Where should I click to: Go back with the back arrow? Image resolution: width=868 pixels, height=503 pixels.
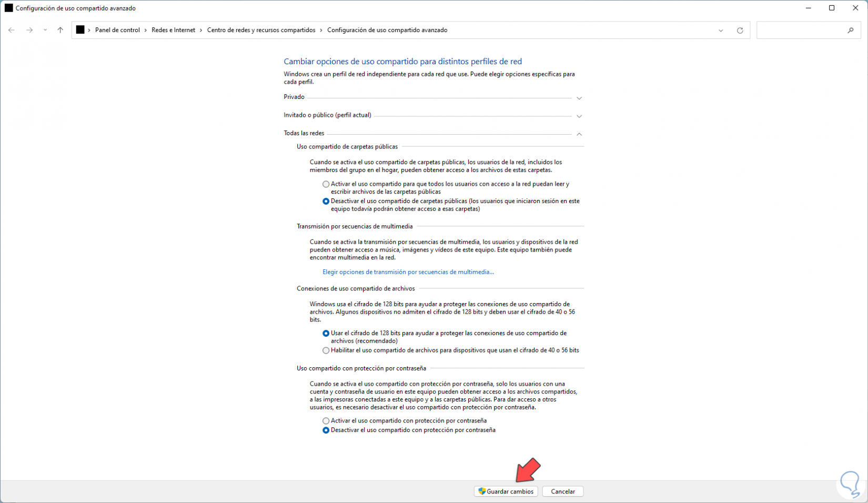pyautogui.click(x=11, y=30)
